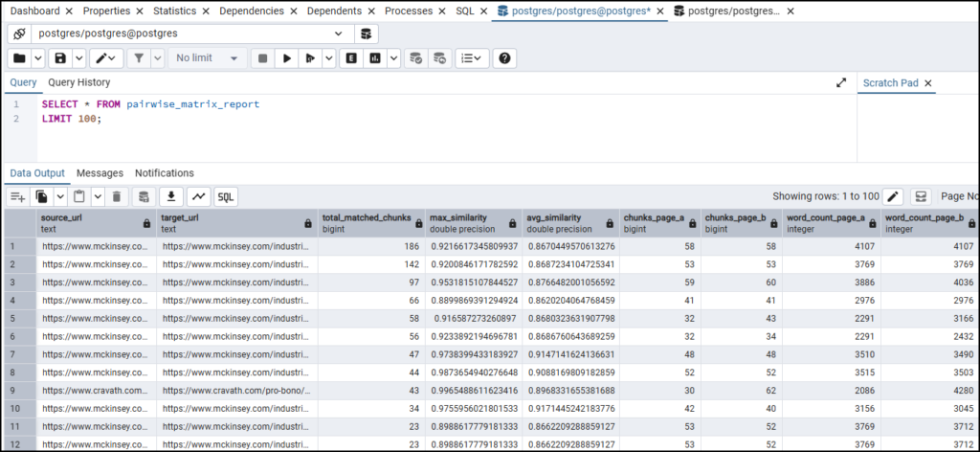
Task: Open the Graph Visualiser icon
Action: (198, 197)
